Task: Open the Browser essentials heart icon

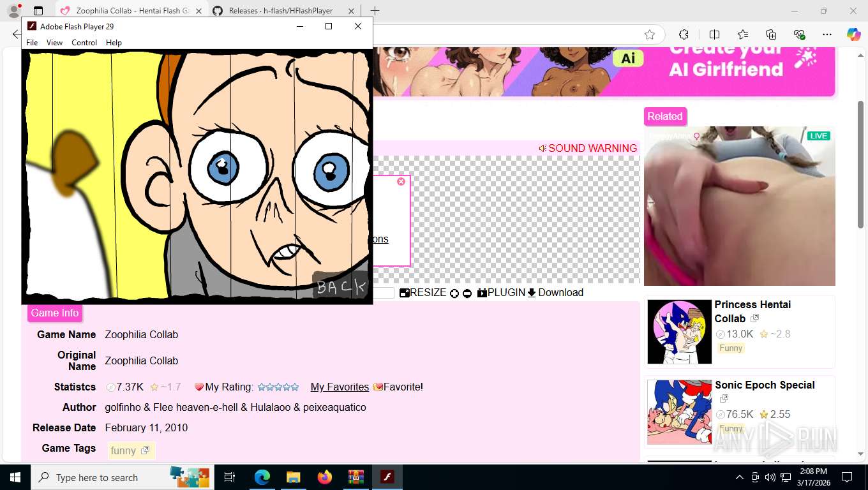Action: [799, 34]
